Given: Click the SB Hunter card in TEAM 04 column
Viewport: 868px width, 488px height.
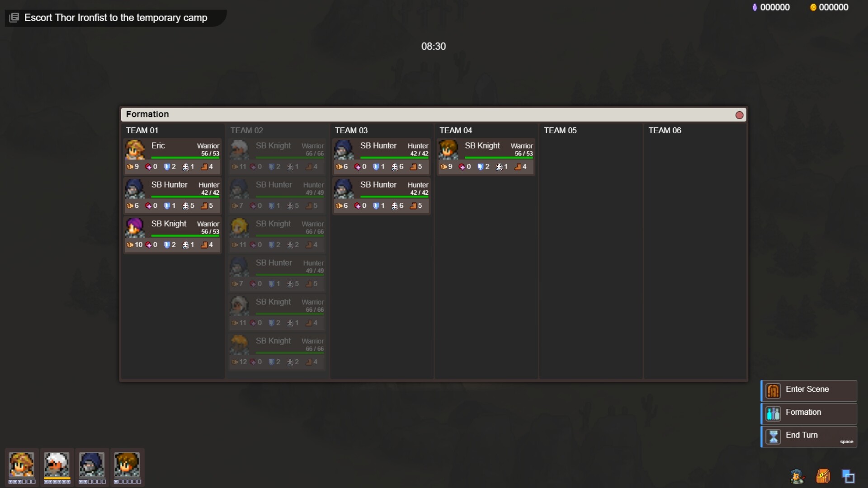Looking at the screenshot, I should pyautogui.click(x=486, y=156).
